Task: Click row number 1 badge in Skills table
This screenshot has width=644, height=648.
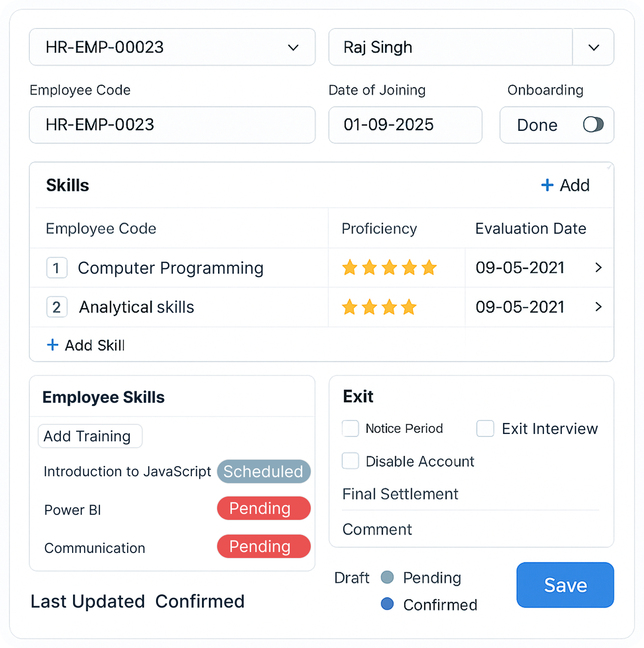Action: pyautogui.click(x=56, y=268)
